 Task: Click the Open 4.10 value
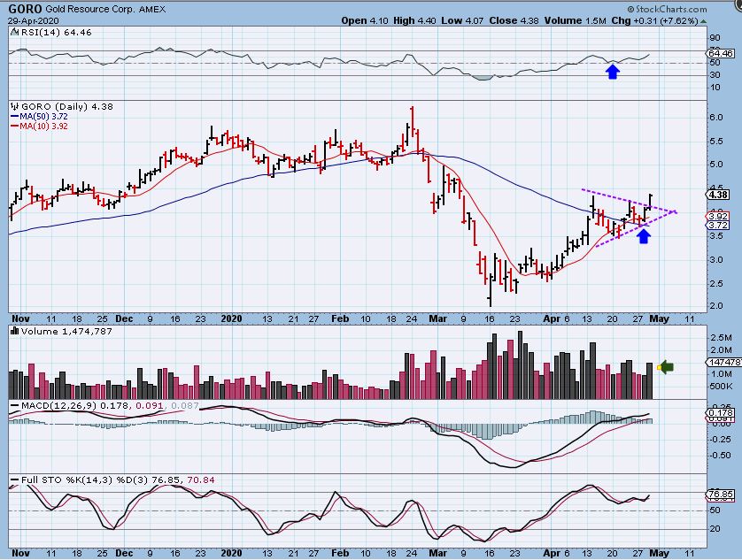(x=367, y=21)
